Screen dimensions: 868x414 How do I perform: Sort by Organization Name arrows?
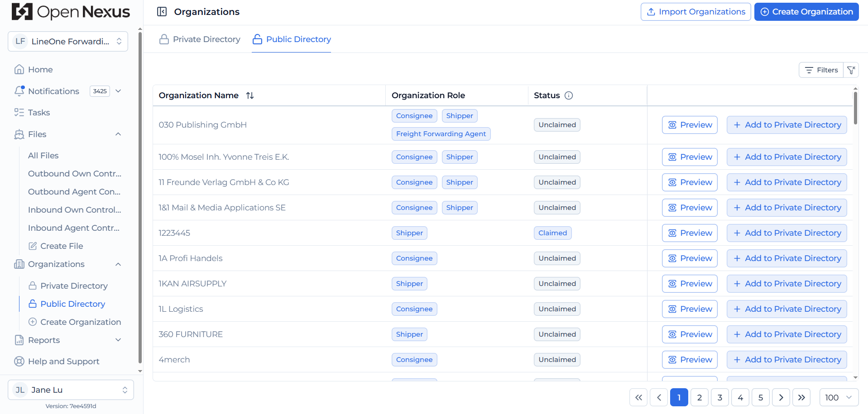tap(250, 95)
